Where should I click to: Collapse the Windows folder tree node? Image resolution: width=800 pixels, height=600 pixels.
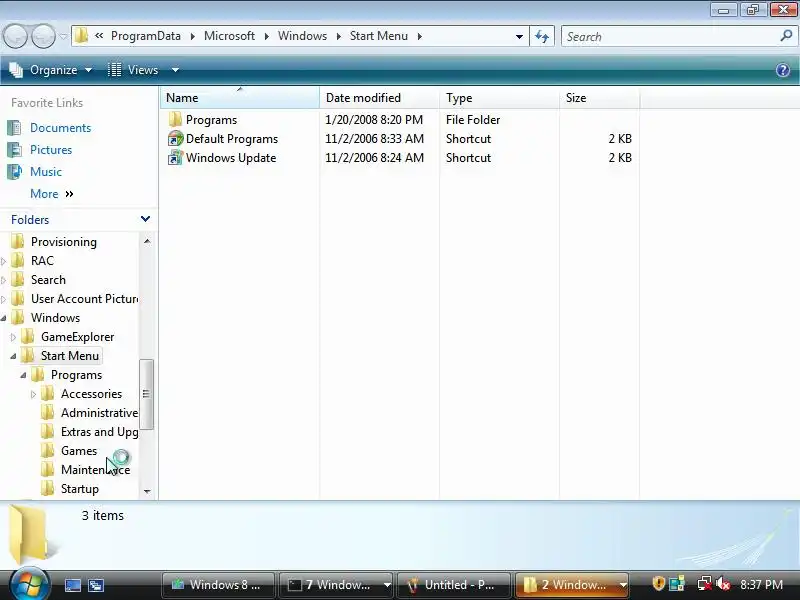click(x=4, y=318)
